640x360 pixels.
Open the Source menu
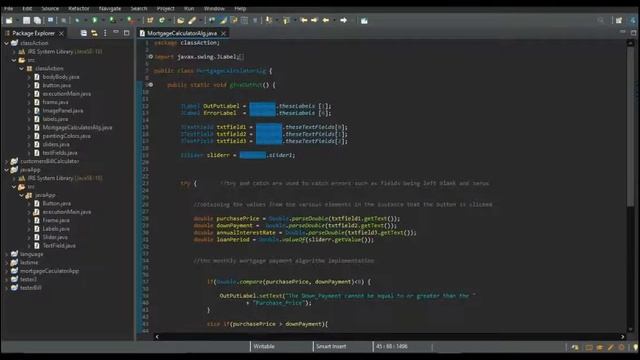(x=50, y=8)
